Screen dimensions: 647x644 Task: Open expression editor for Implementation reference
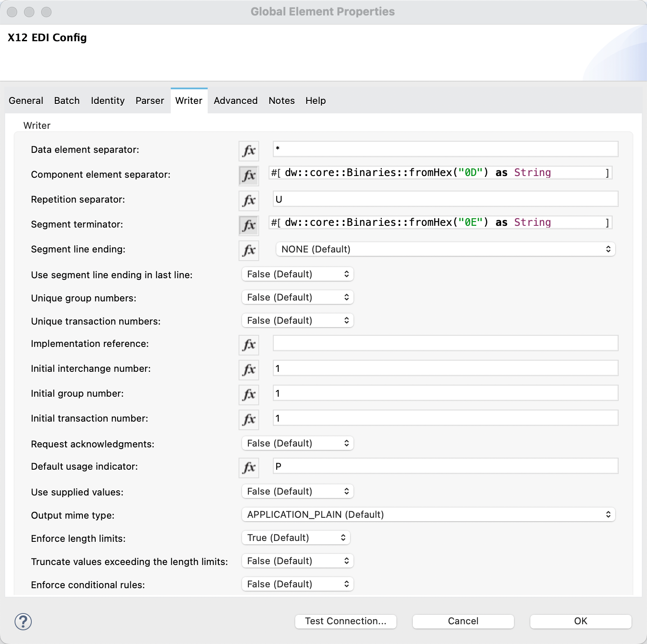249,345
